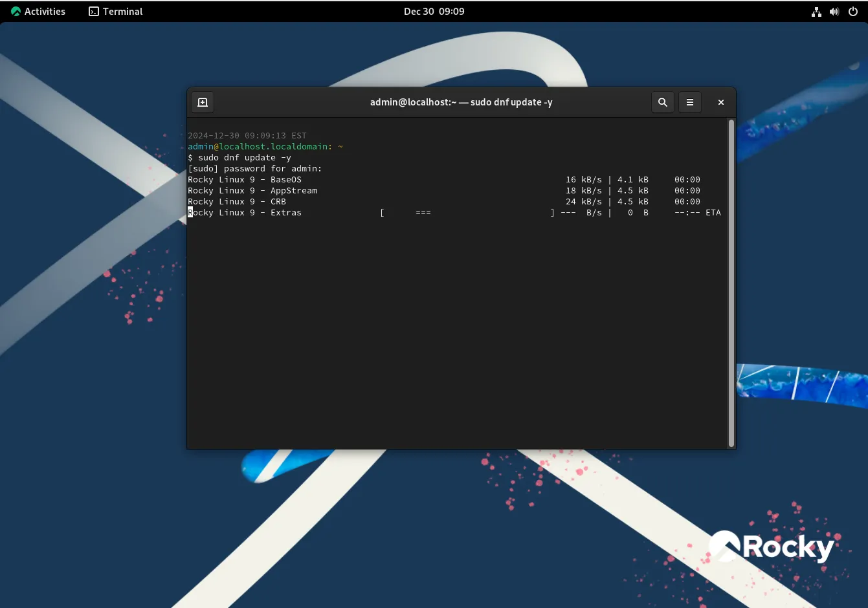The image size is (868, 608).
Task: Click the 4.1 kB size value
Action: [633, 180]
